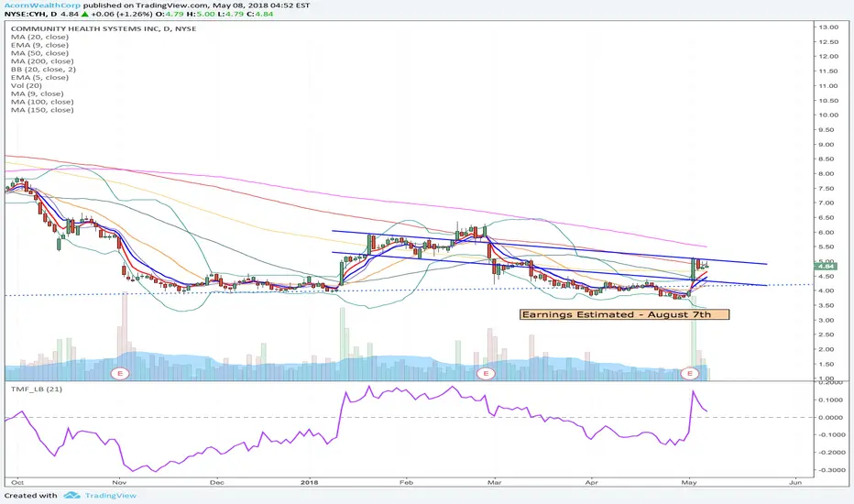Click the Dec date axis label
The width and height of the screenshot is (854, 504).
pos(217,482)
